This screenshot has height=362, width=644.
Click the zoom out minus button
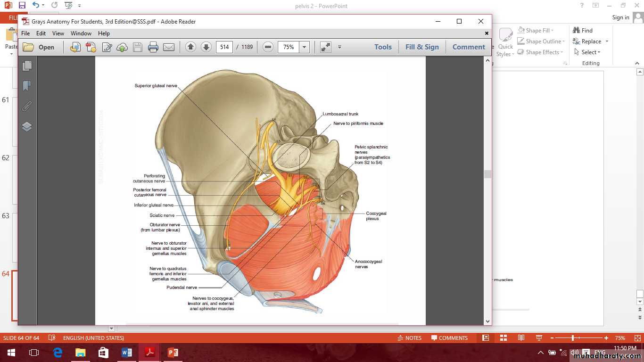coord(268,47)
